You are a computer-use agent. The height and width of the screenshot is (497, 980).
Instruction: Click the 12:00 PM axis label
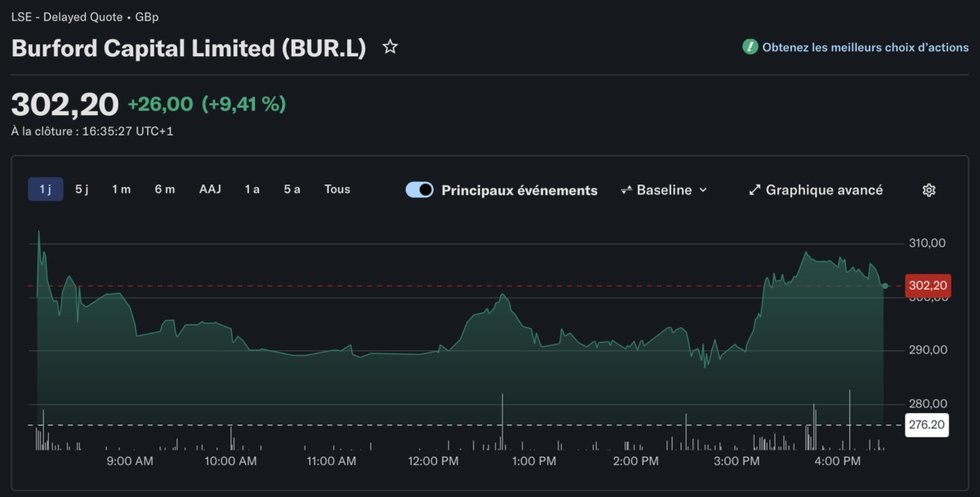pyautogui.click(x=433, y=461)
